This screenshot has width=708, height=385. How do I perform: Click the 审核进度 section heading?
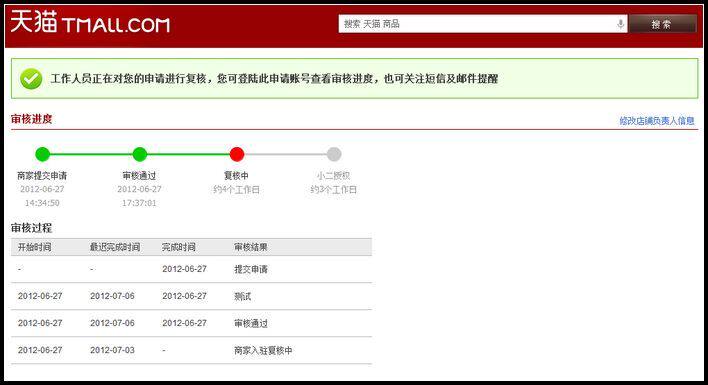tap(32, 119)
